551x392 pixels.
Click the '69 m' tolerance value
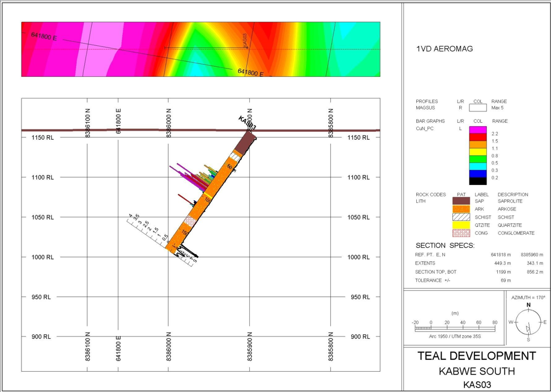click(x=506, y=281)
